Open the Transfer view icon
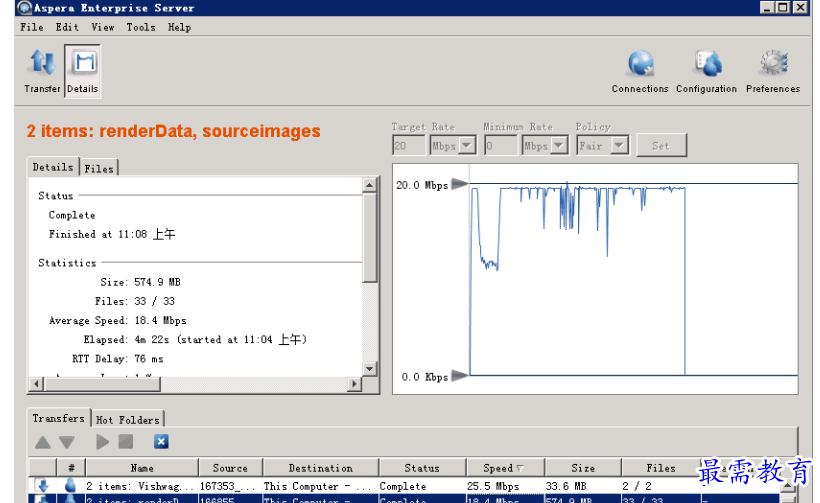Image resolution: width=820 pixels, height=503 pixels. 42,71
